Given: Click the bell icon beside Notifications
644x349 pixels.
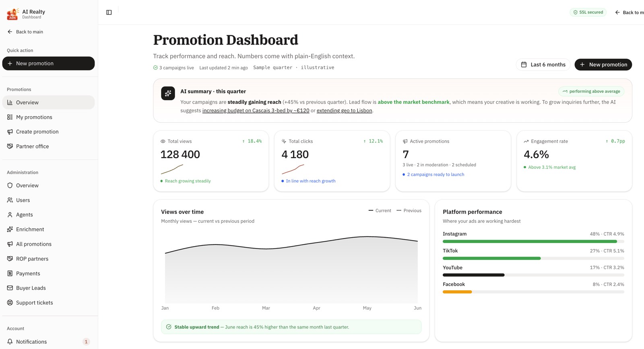Looking at the screenshot, I should pos(10,342).
